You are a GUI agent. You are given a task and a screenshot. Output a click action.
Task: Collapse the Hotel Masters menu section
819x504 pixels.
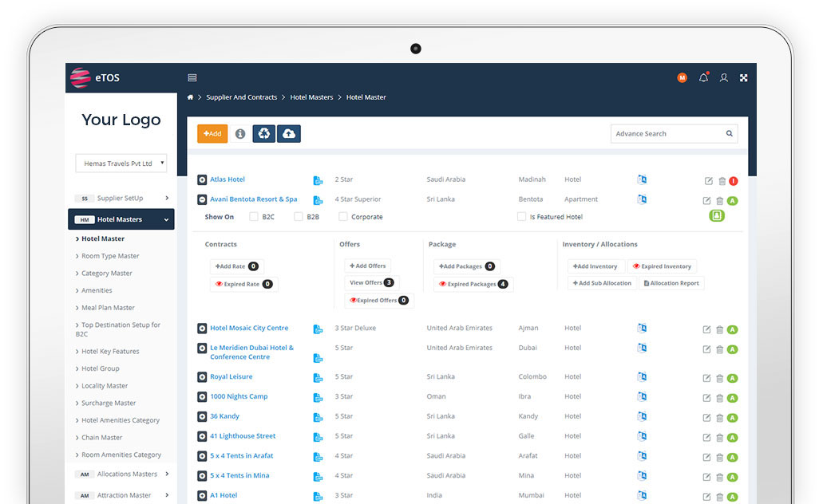click(121, 219)
